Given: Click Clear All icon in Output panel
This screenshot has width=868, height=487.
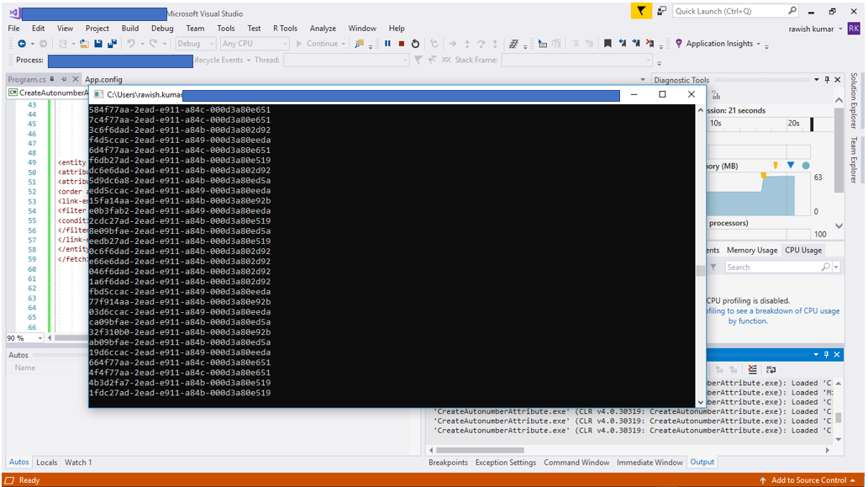Looking at the screenshot, I should tap(752, 369).
